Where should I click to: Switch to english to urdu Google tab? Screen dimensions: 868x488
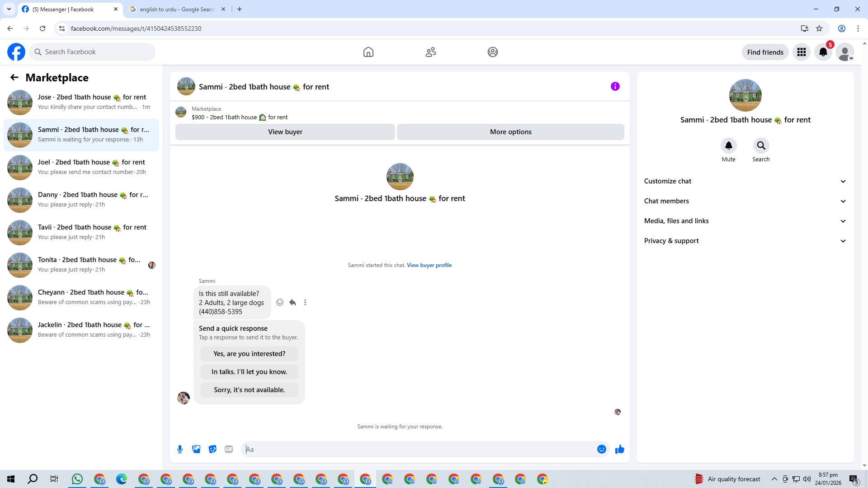(x=176, y=9)
